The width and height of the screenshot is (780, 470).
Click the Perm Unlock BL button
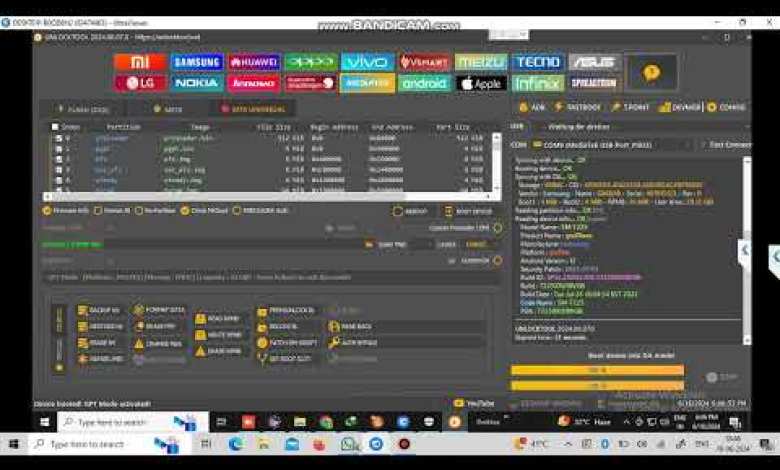point(286,311)
